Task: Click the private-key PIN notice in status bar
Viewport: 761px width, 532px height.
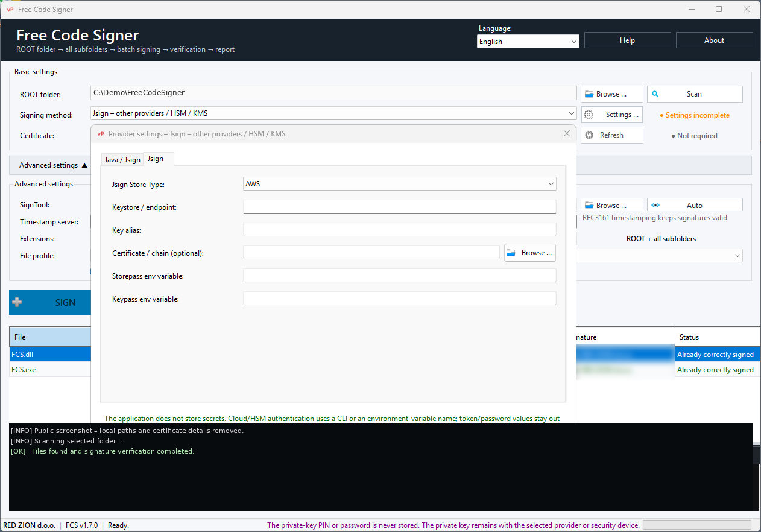Action: (x=453, y=525)
